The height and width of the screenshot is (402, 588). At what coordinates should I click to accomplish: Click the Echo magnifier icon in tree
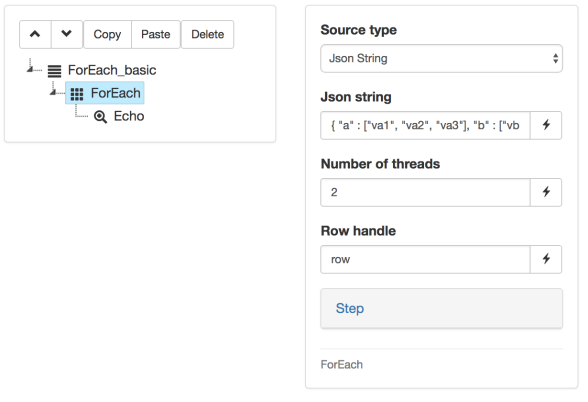[x=100, y=117]
